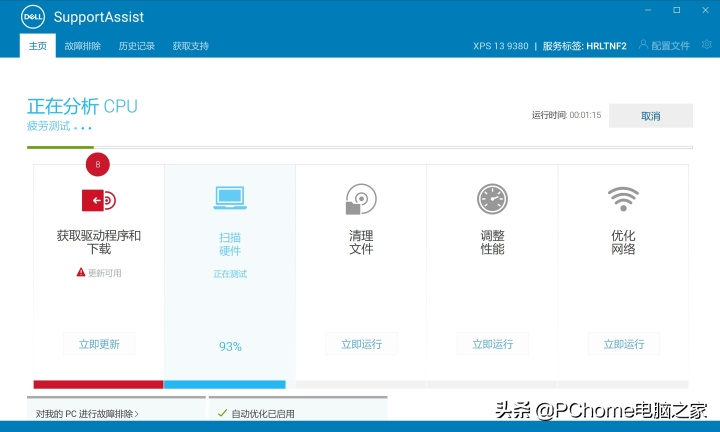Image resolution: width=720 pixels, height=432 pixels.
Task: Open the 故障排除 tab
Action: pyautogui.click(x=83, y=46)
